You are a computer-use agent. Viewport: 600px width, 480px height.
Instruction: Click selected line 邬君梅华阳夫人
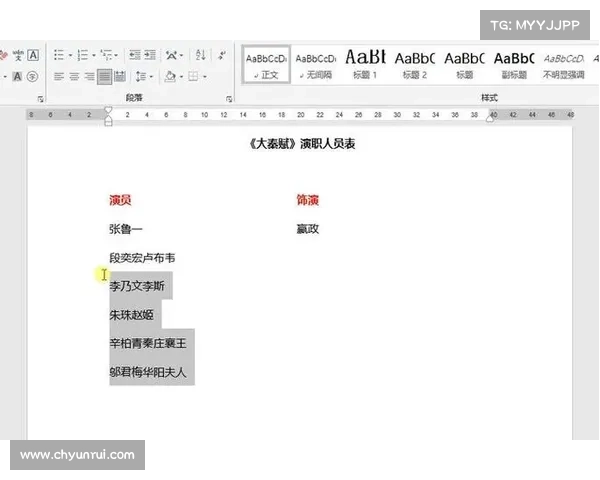click(148, 372)
